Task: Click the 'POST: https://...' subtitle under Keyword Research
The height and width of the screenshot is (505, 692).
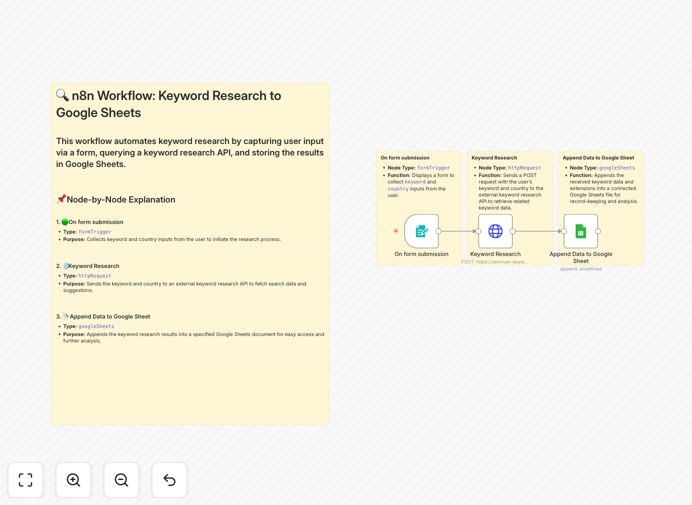Action: 494,262
